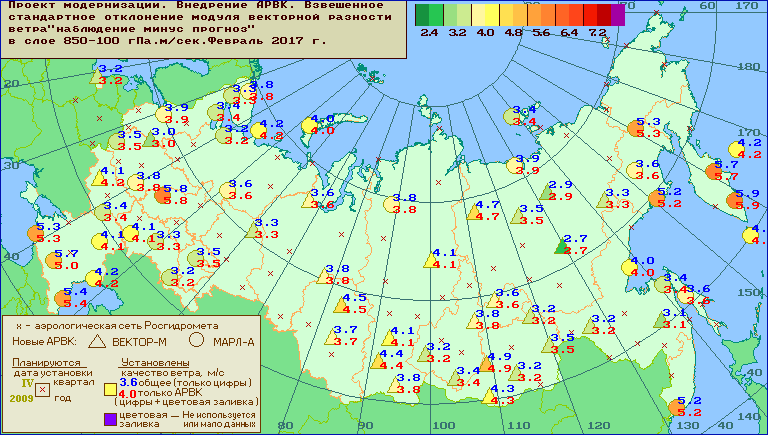Click longitude label 80 at bottom
768x435 pixels.
[285, 426]
